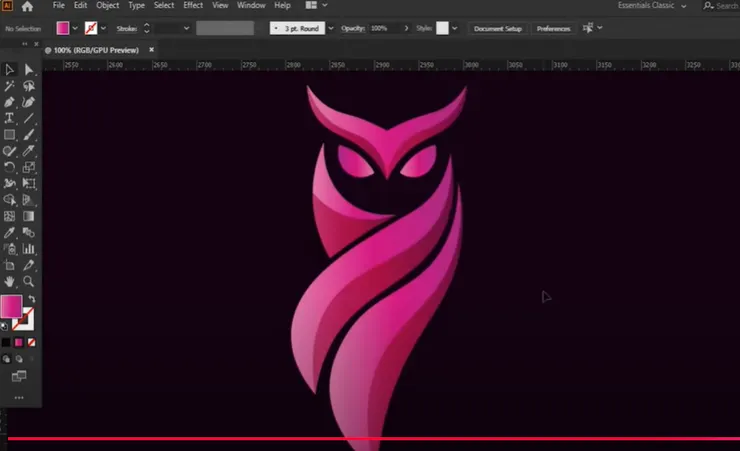
Task: Choose the Gradient tool
Action: tap(29, 216)
